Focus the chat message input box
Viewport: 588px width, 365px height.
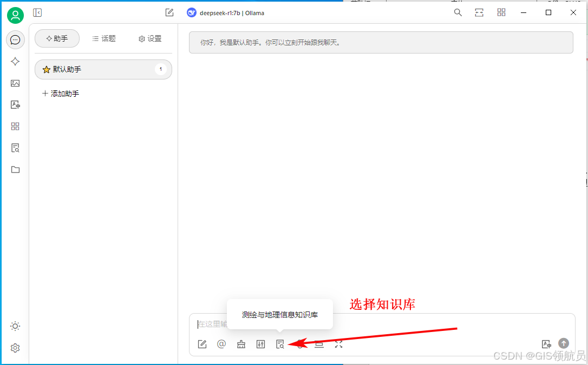(382, 324)
